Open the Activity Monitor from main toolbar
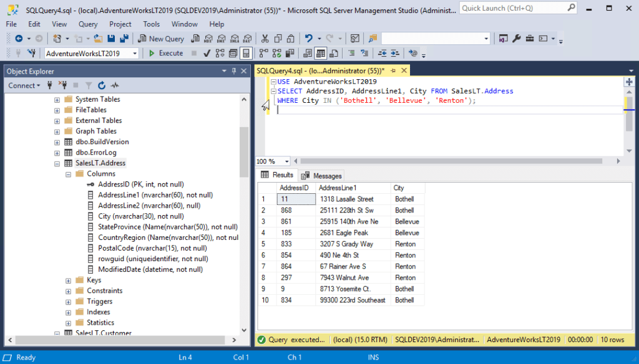This screenshot has width=639, height=364. [355, 39]
